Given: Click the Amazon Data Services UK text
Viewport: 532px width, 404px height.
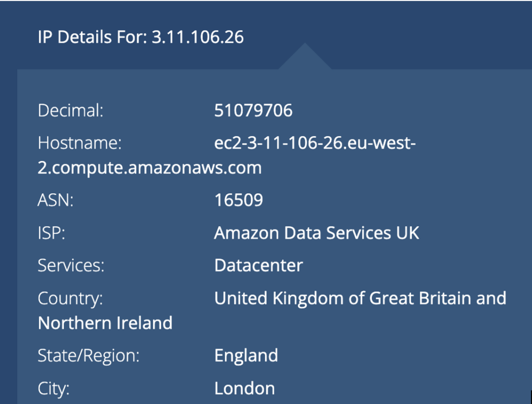Looking at the screenshot, I should point(316,233).
